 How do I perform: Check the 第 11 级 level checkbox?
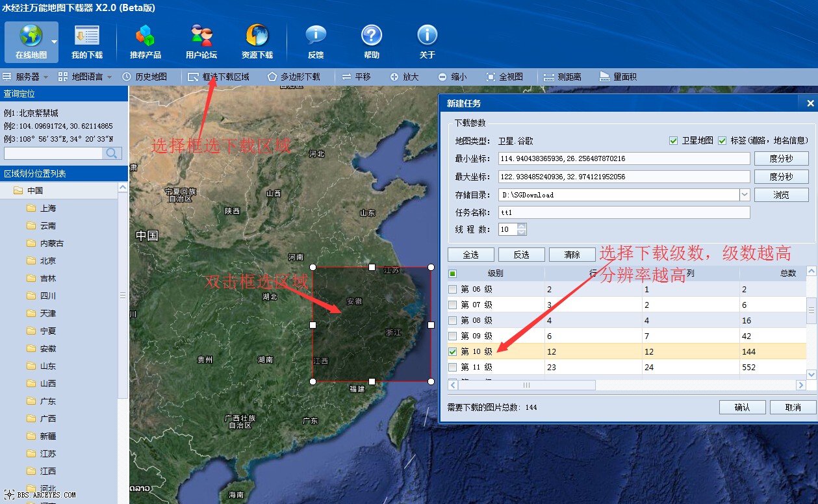click(x=453, y=368)
